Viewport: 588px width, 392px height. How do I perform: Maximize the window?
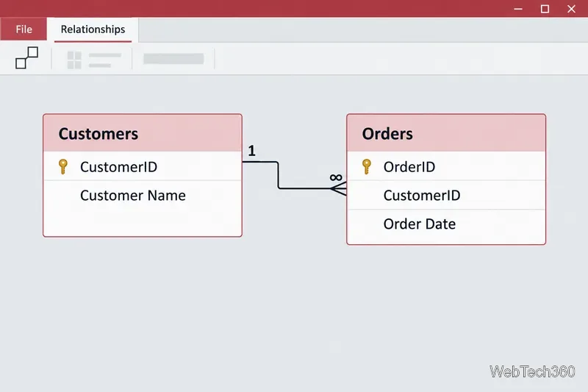[545, 9]
